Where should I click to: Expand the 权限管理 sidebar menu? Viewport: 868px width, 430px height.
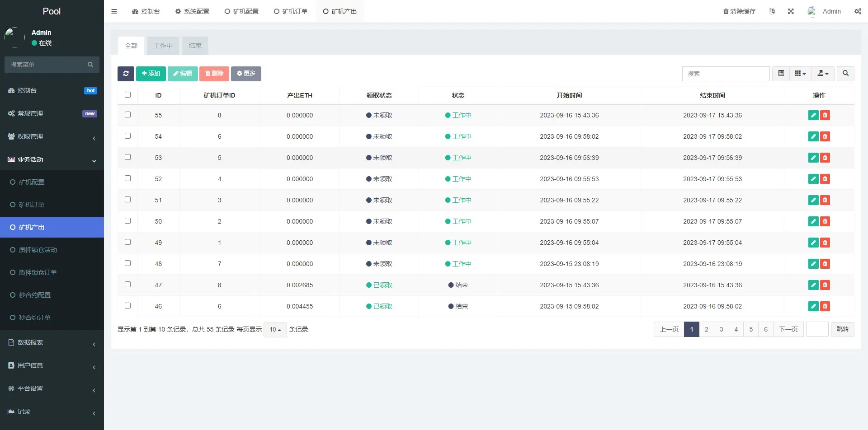(52, 136)
